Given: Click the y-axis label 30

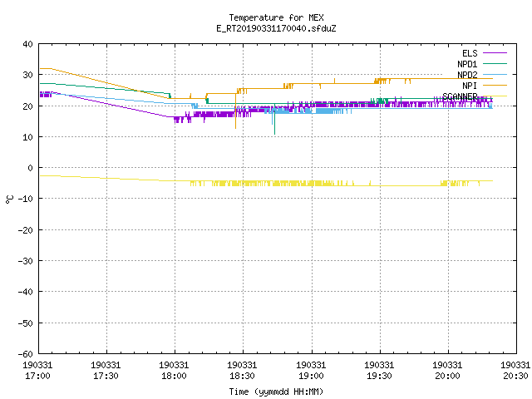Looking at the screenshot, I should (x=27, y=75).
